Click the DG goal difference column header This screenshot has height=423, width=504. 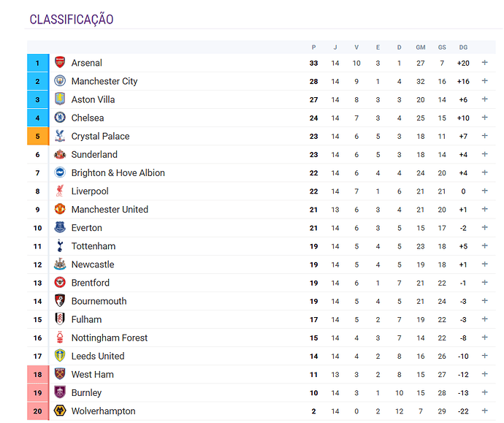(x=463, y=47)
